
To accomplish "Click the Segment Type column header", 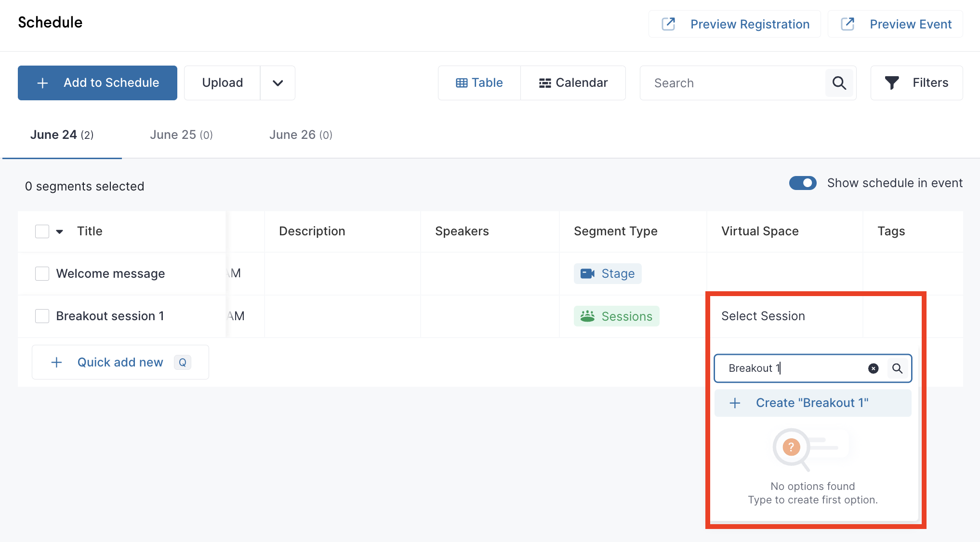I will click(x=616, y=231).
